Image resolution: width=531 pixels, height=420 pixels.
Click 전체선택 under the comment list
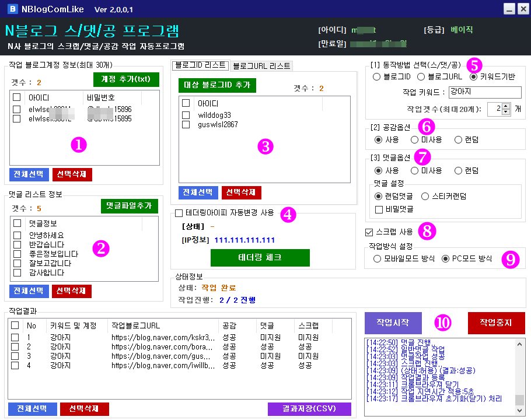pos(29,290)
